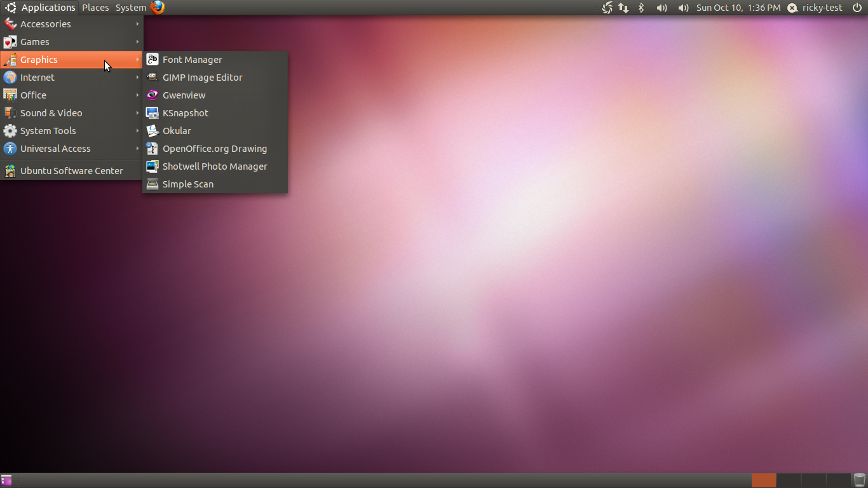Open Okular document viewer

coord(176,131)
